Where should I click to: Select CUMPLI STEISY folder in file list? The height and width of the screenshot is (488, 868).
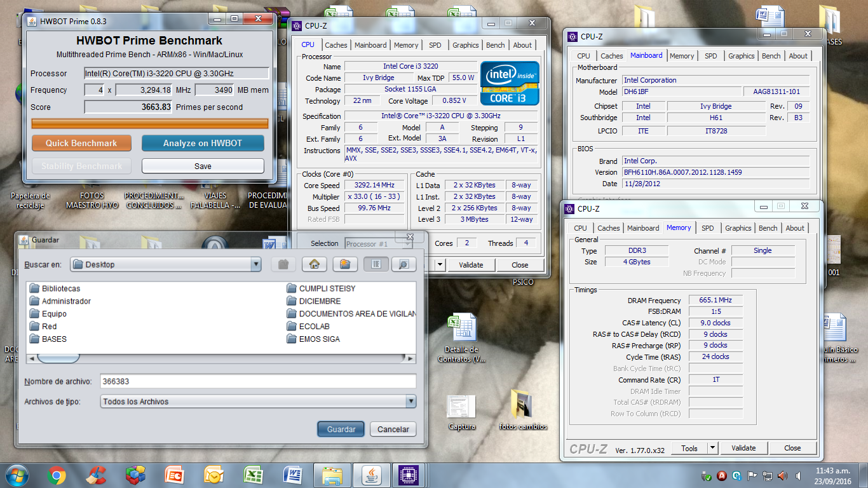(x=322, y=288)
